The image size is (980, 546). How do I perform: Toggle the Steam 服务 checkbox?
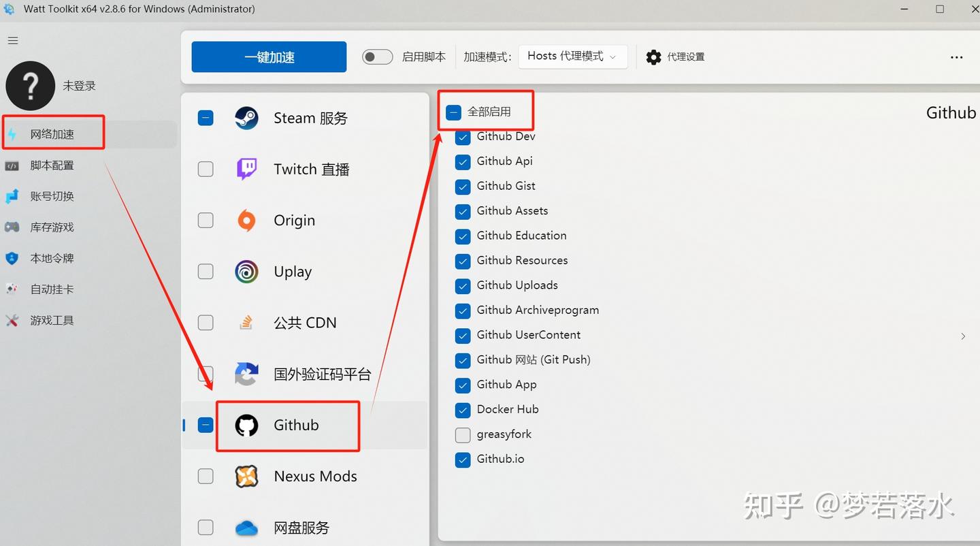tap(206, 118)
